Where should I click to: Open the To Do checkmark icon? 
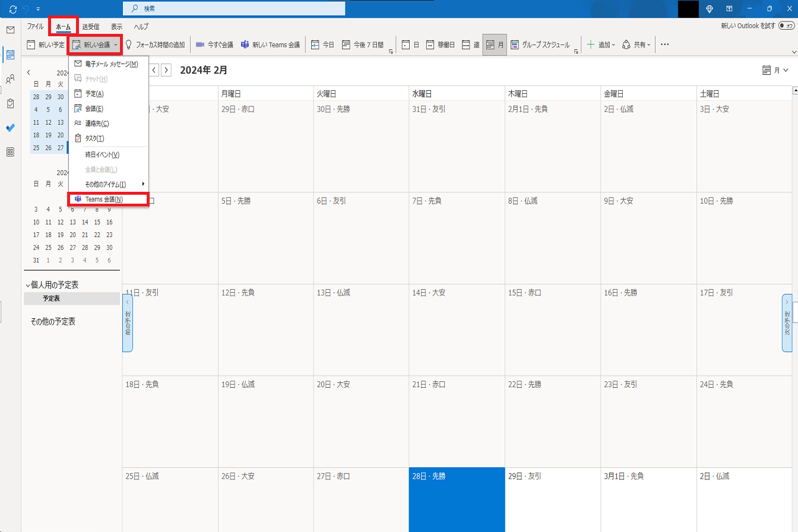[x=10, y=128]
